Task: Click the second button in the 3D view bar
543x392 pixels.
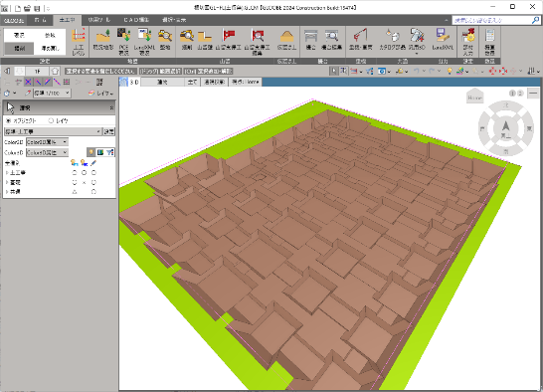Action: tap(192, 83)
